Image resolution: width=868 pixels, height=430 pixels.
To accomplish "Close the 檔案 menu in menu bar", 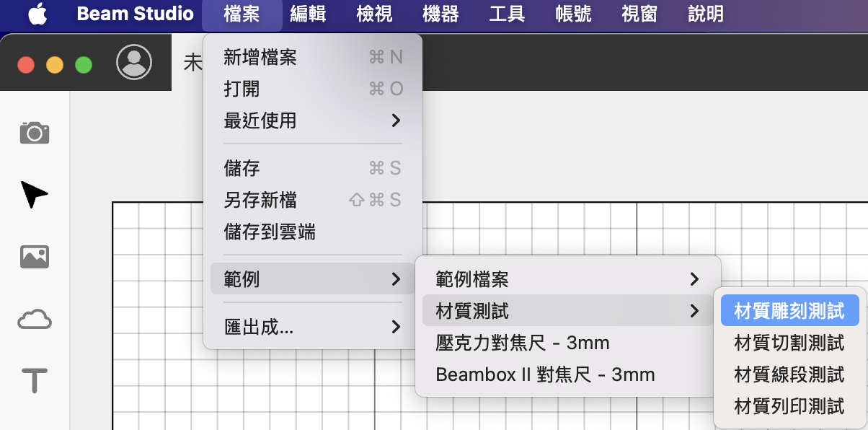I will coord(242,14).
